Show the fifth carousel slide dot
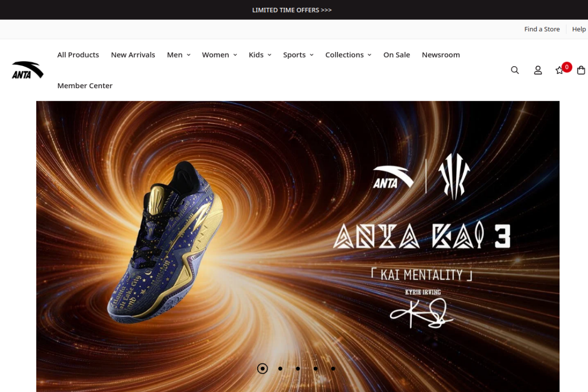 coord(333,369)
